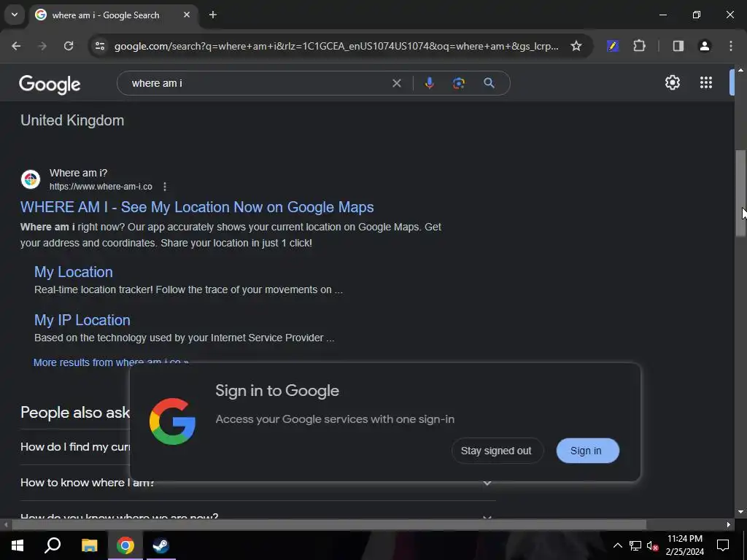Click the 'People also ask' heading
747x560 pixels.
(75, 413)
